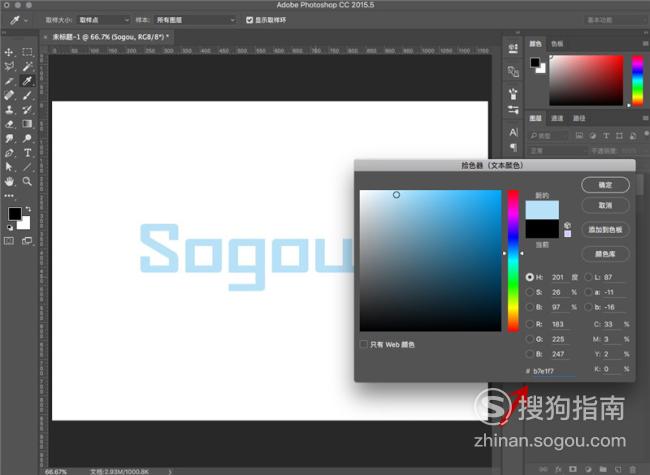
Task: Open 颜色库 color libraries button
Action: click(605, 254)
